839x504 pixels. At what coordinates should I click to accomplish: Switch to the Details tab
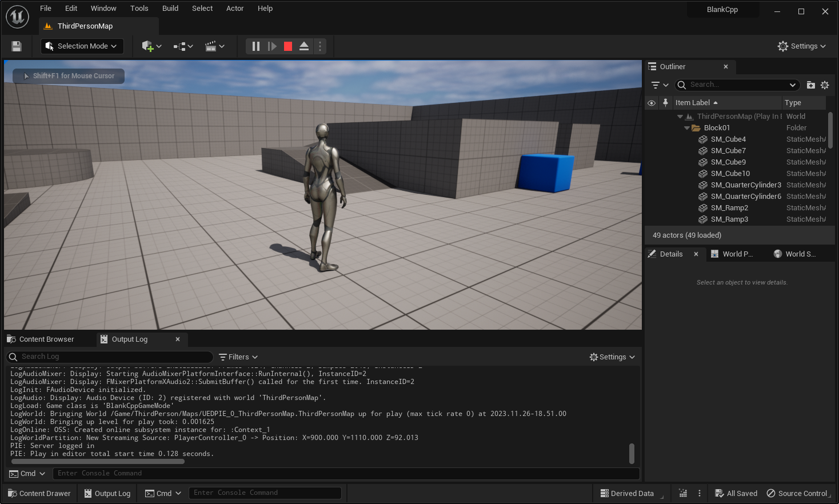(x=671, y=254)
